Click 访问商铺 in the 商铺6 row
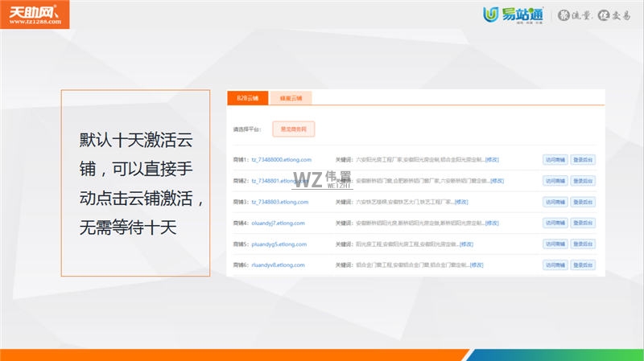The width and height of the screenshot is (644, 361). point(555,265)
